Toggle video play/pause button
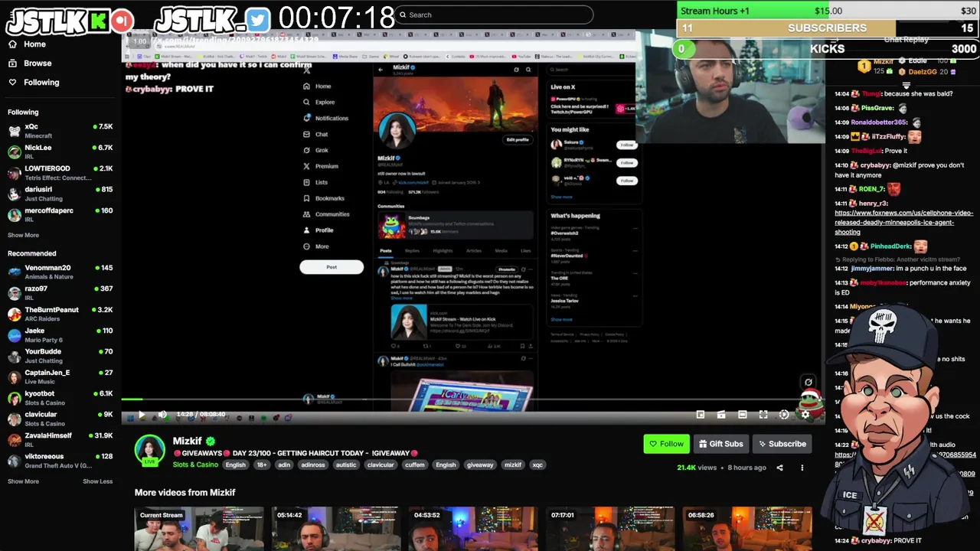The width and height of the screenshot is (980, 551). point(142,414)
